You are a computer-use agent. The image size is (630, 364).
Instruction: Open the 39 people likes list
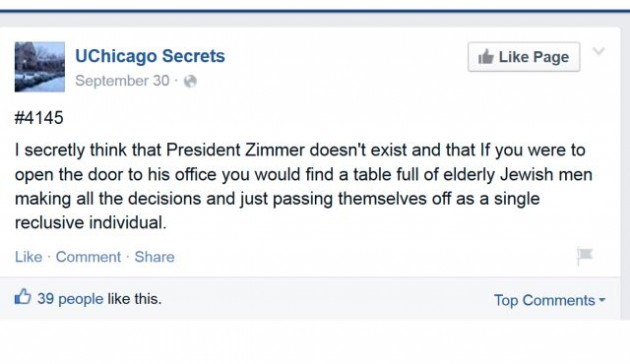coord(70,299)
